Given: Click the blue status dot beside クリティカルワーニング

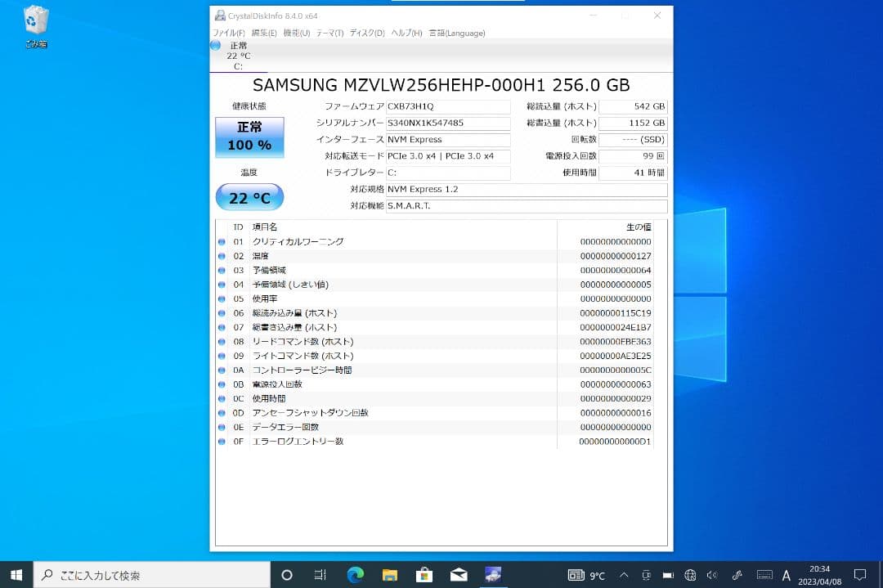Looking at the screenshot, I should click(x=222, y=241).
